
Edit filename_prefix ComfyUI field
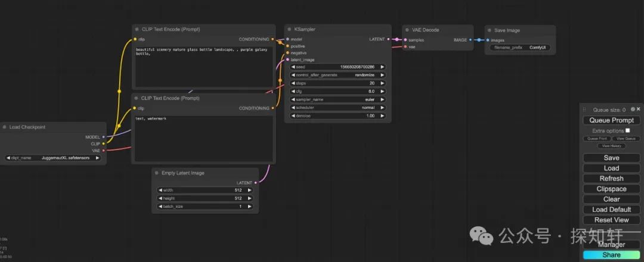tap(519, 48)
